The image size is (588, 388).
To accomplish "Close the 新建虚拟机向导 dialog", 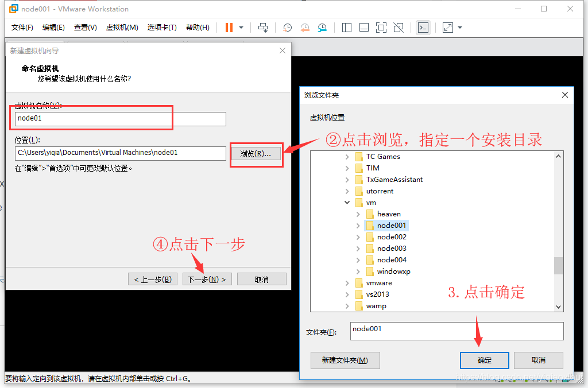I will tap(283, 51).
